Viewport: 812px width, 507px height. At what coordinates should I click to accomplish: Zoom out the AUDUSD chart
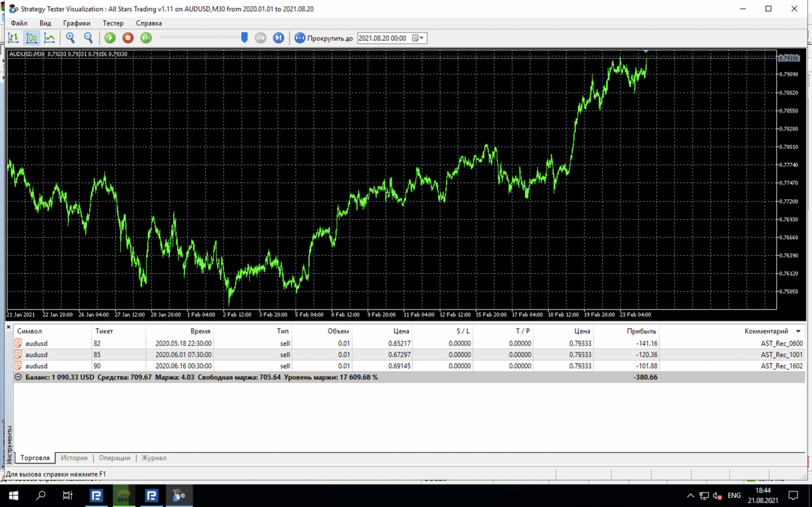[x=88, y=38]
